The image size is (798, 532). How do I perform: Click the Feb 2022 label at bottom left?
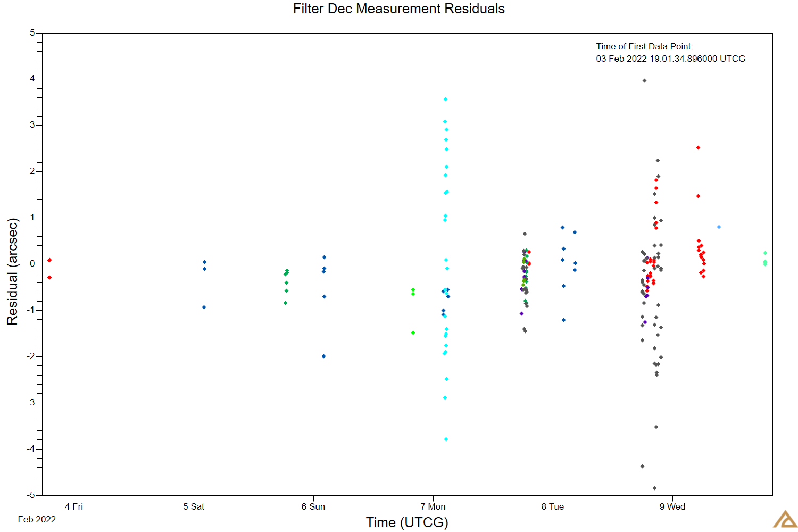tap(36, 520)
